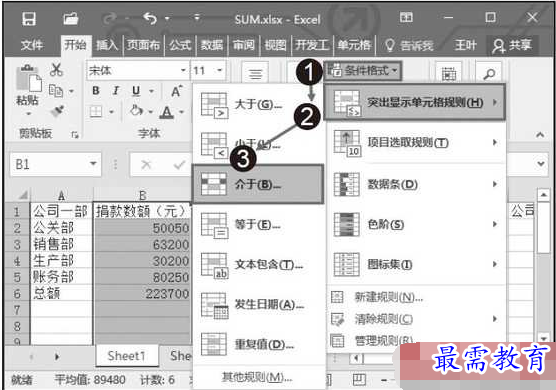
Task: Expand the formula bar chevron
Action: click(x=540, y=164)
